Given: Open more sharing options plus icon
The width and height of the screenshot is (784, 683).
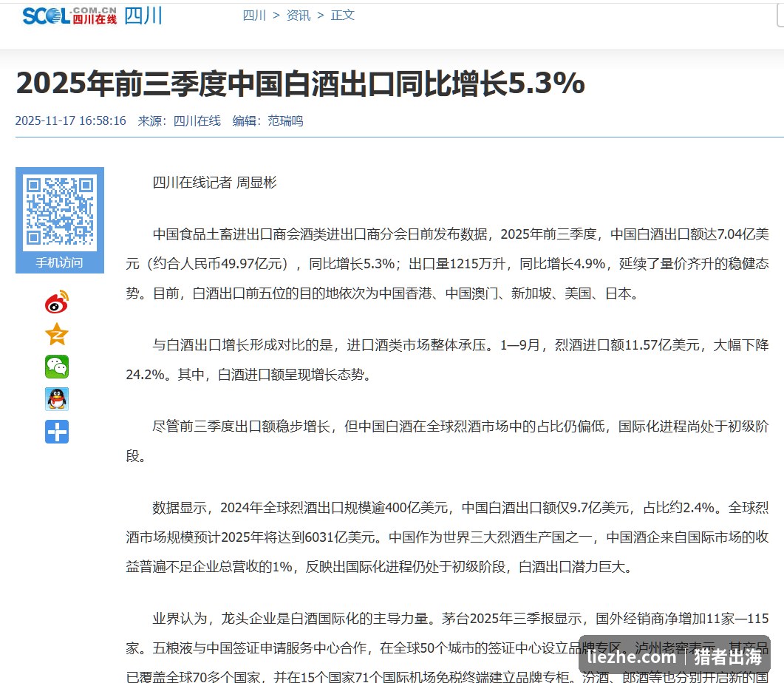Looking at the screenshot, I should 56,432.
